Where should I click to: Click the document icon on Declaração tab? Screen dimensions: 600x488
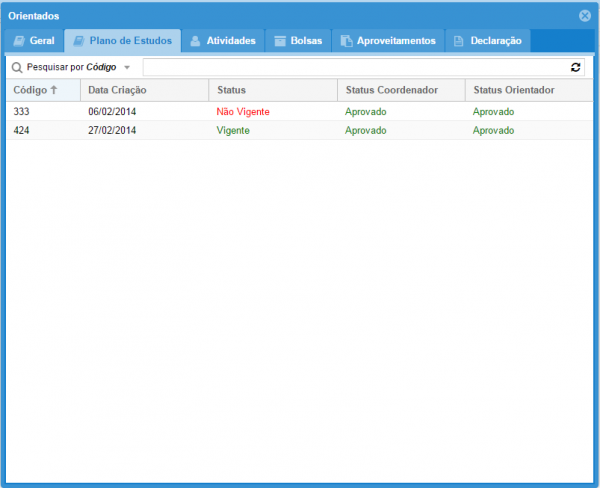(458, 41)
